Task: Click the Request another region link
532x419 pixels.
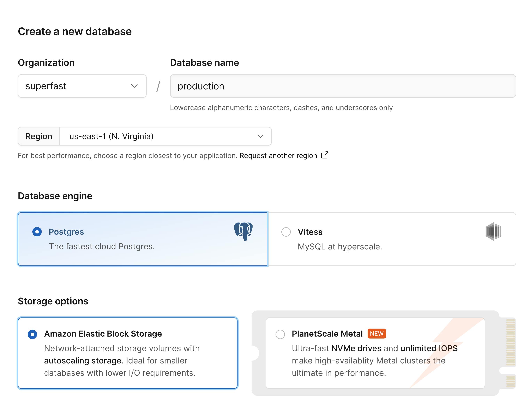Action: click(278, 156)
